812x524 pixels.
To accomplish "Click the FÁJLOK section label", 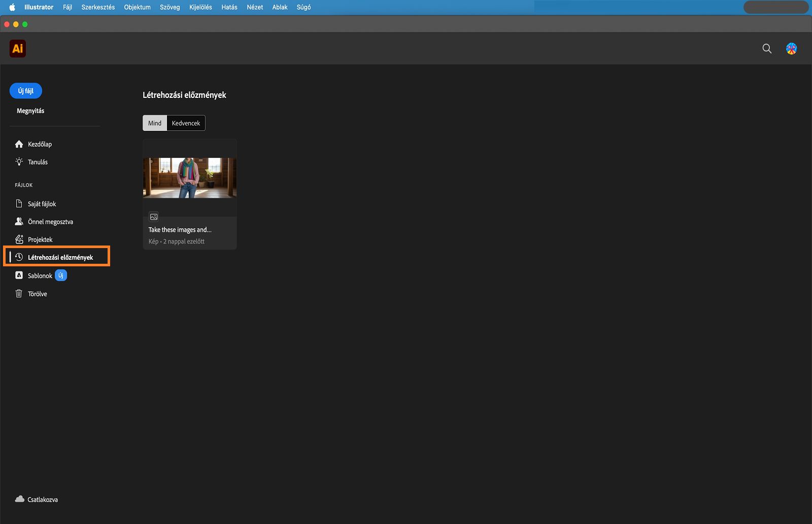I will (x=24, y=185).
